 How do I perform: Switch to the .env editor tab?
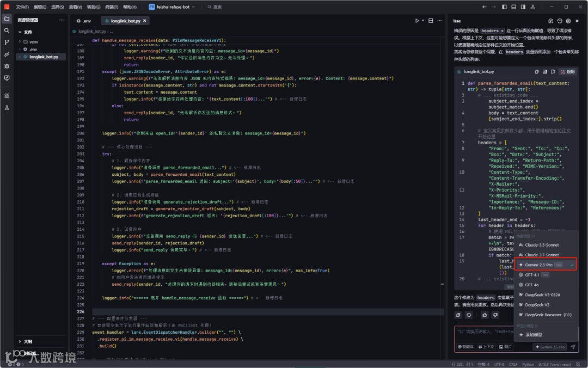pos(84,21)
